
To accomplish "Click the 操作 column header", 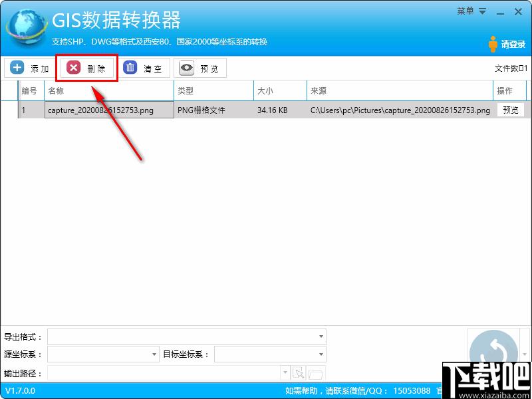I will [510, 90].
